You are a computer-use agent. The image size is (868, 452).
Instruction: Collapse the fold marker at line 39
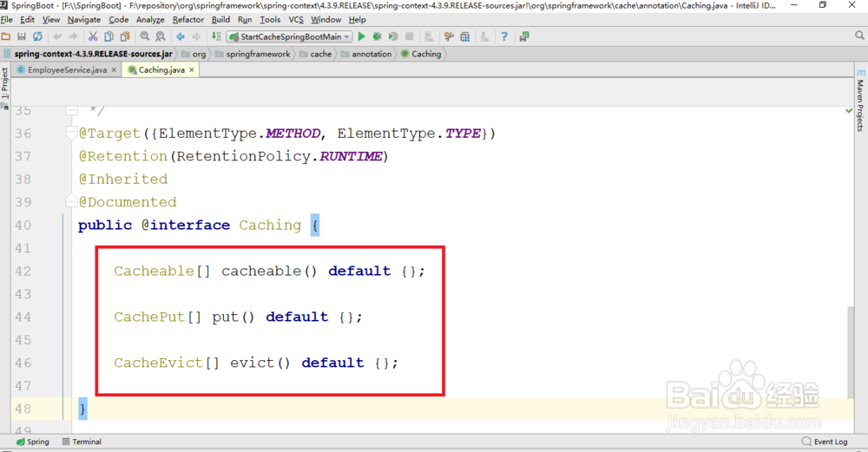coord(71,200)
